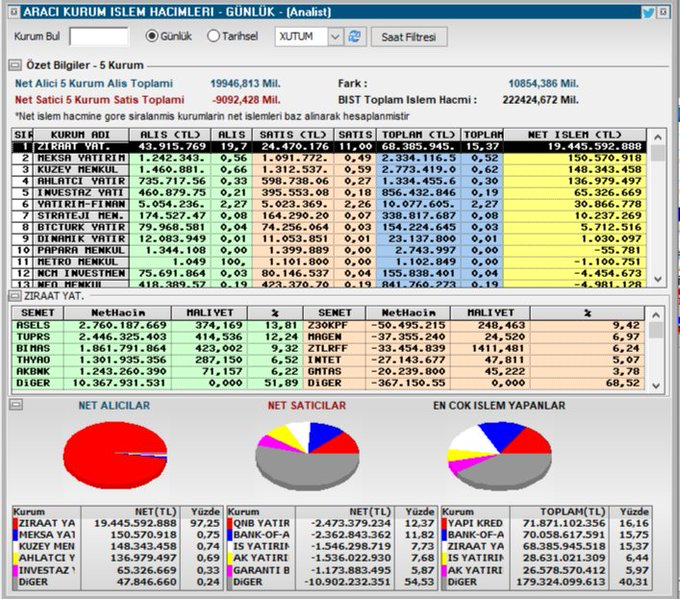Screen dimensions: 680x599
Task: Click the IS YATIRIM row in net sellers legend
Action: click(331, 547)
